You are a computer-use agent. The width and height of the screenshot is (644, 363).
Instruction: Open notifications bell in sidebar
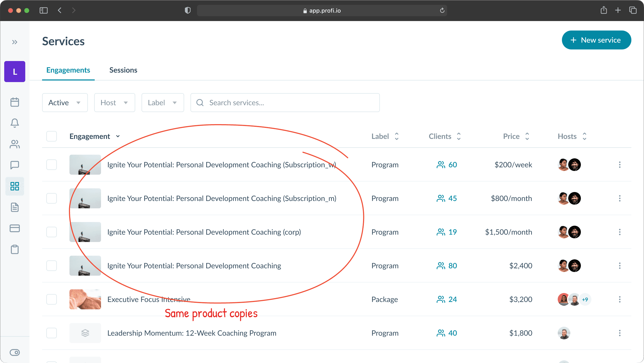15,123
